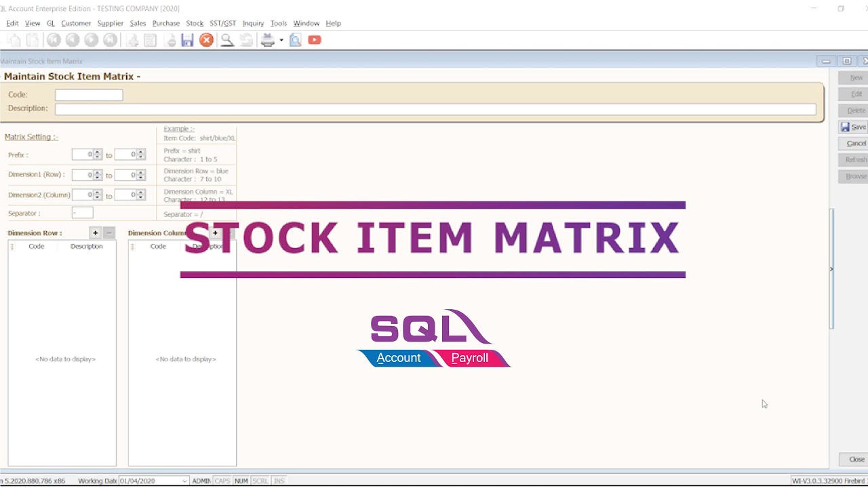Click the Save button in side panel
This screenshot has height=488, width=868.
(x=854, y=127)
